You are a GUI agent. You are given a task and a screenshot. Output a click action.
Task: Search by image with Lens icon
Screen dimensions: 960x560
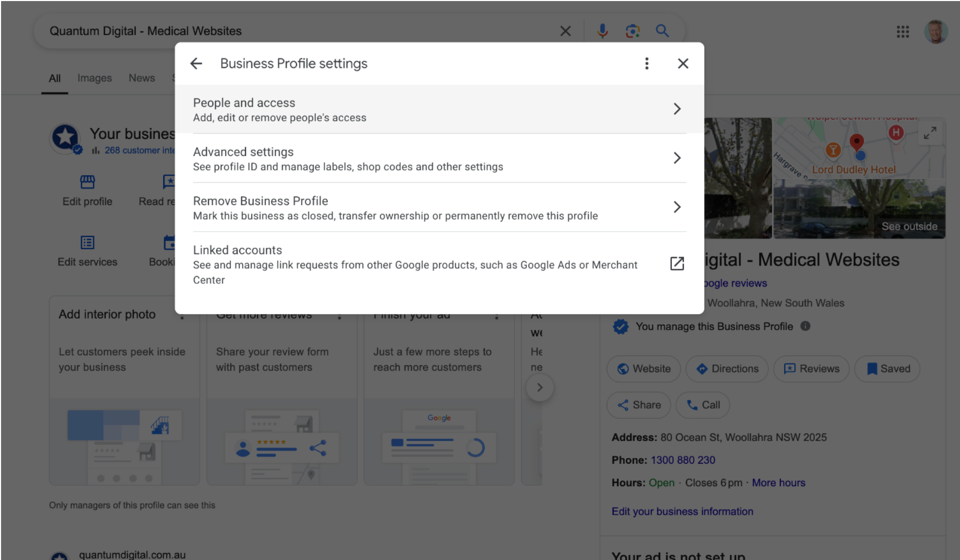(x=632, y=31)
